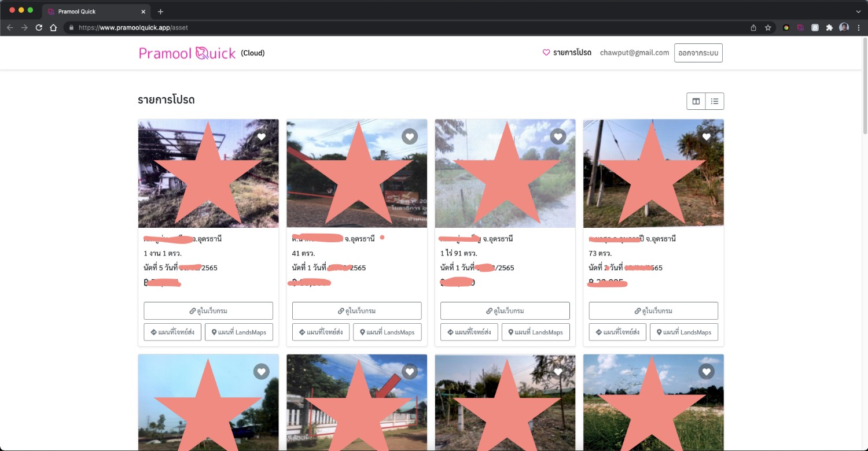Go forward in the browser
Screen dimensions: 868x451
[24, 27]
